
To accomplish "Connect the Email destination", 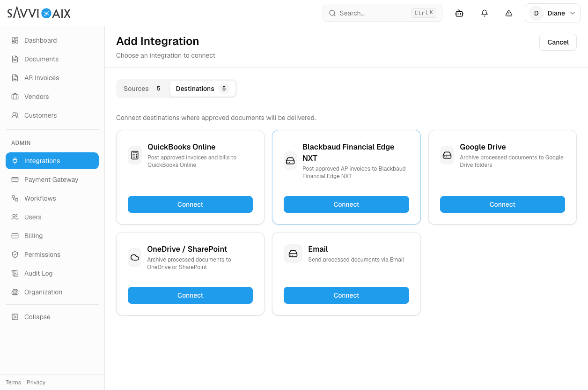I will (346, 295).
